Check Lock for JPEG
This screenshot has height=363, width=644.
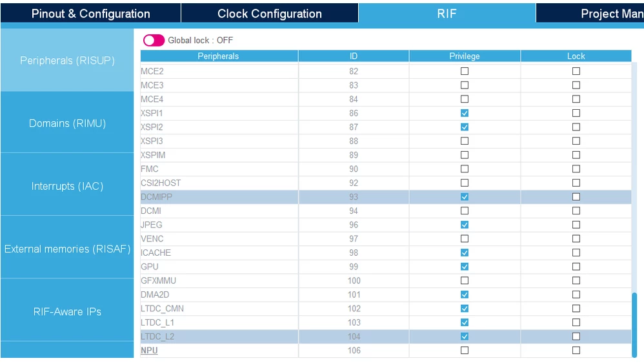click(576, 225)
